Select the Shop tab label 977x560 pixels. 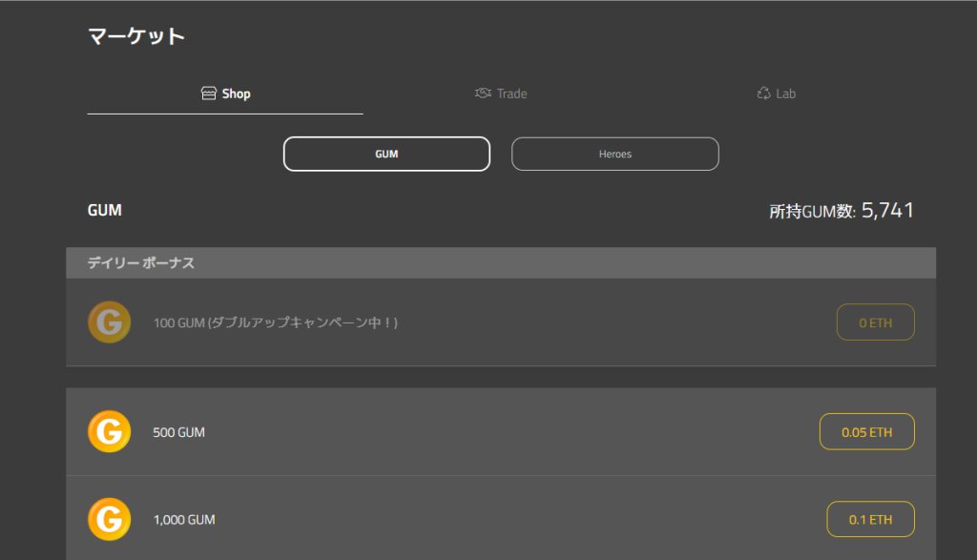236,93
